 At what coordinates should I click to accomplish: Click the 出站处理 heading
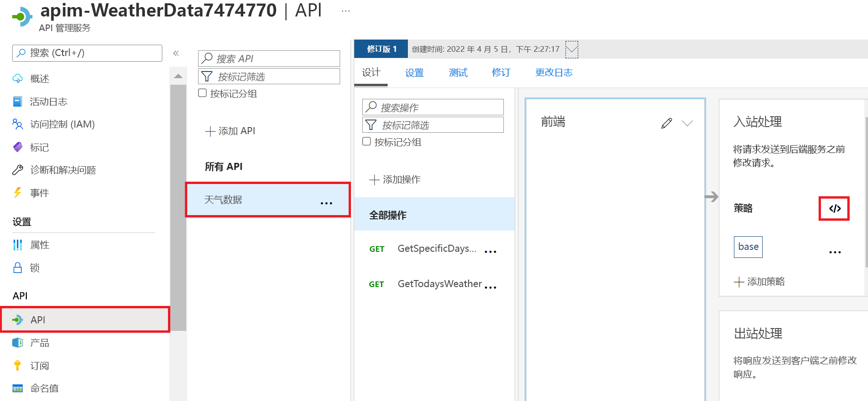[758, 334]
